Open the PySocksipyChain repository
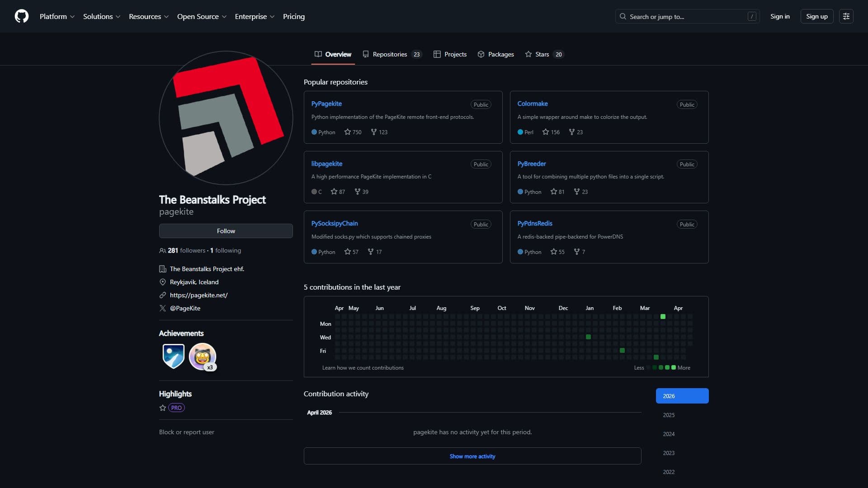The image size is (868, 488). tap(335, 223)
